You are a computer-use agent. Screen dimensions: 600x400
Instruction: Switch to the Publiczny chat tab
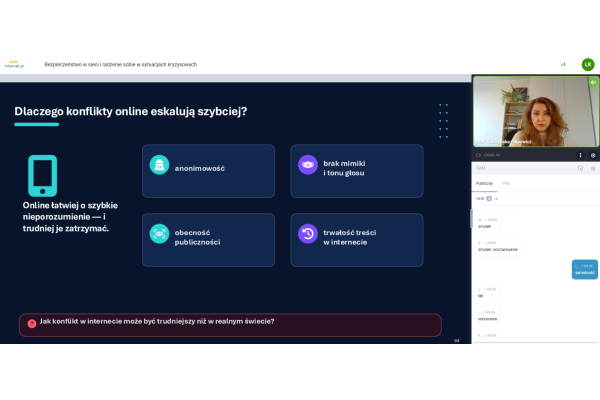484,184
